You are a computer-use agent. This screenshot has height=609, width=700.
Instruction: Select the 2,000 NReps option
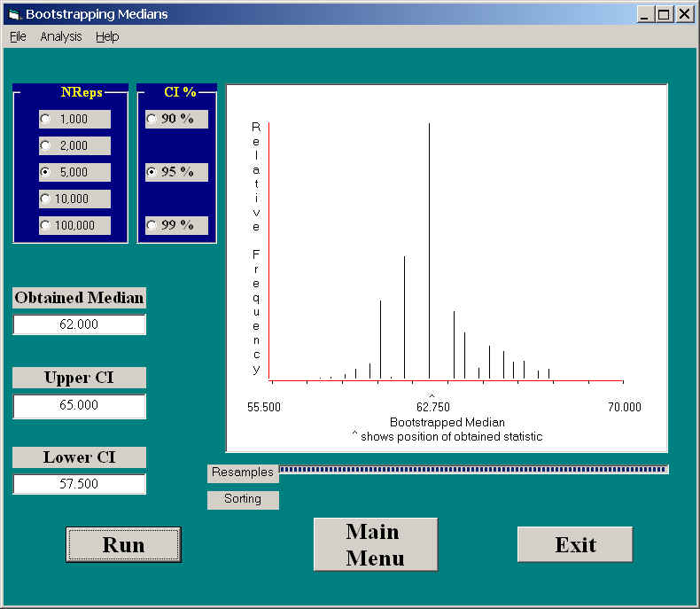46,146
